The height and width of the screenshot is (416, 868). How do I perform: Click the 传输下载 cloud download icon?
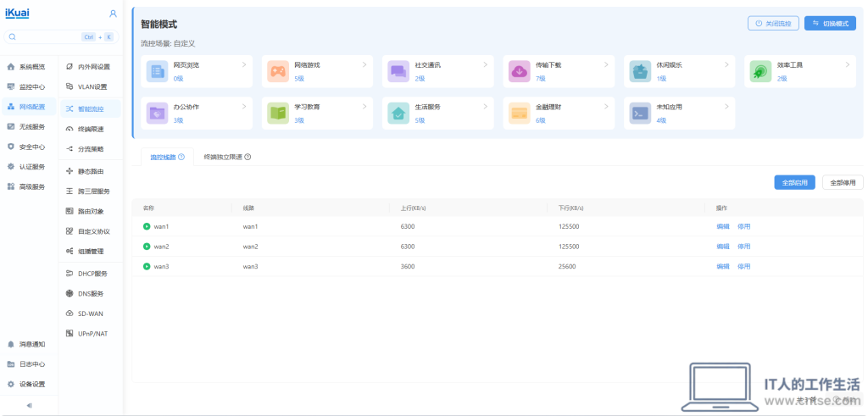coord(520,71)
